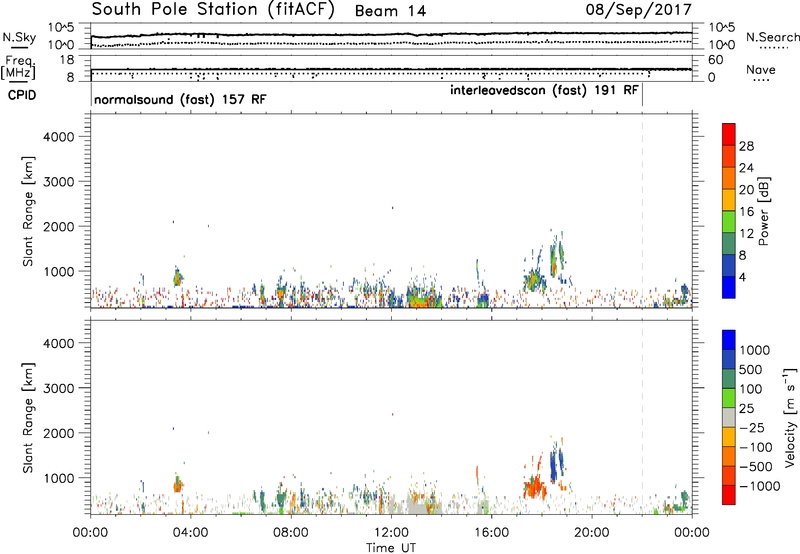Click the green 100 velocity swatch
This screenshot has height=554, width=800.
[x=729, y=379]
